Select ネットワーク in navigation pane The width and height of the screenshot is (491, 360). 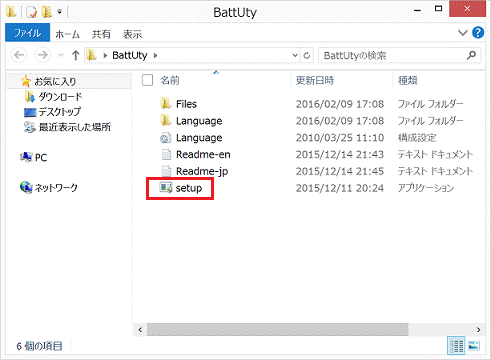coord(56,188)
